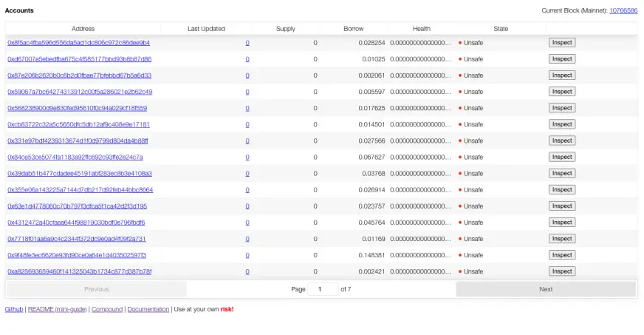Open current block number 10766586 link
644x335 pixels.
623,10
